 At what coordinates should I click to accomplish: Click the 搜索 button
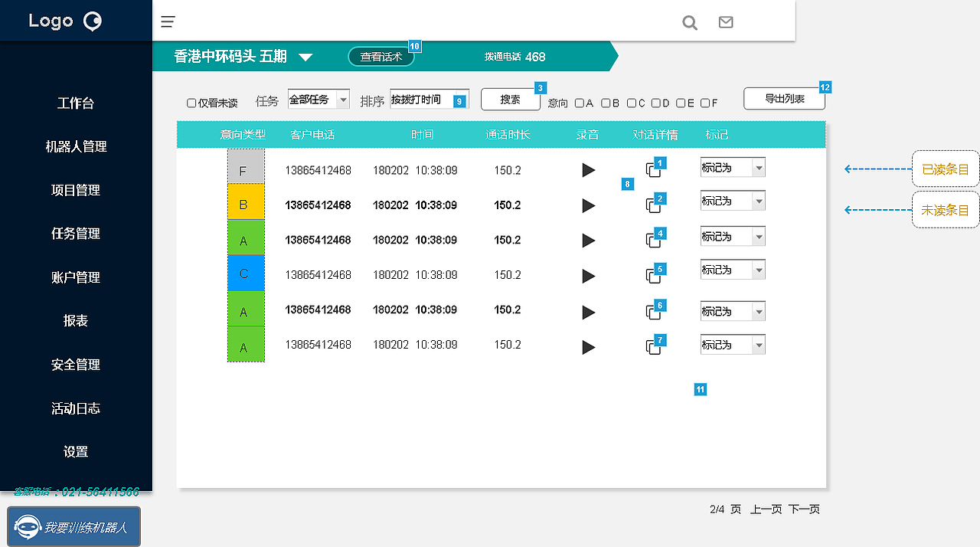pyautogui.click(x=510, y=100)
